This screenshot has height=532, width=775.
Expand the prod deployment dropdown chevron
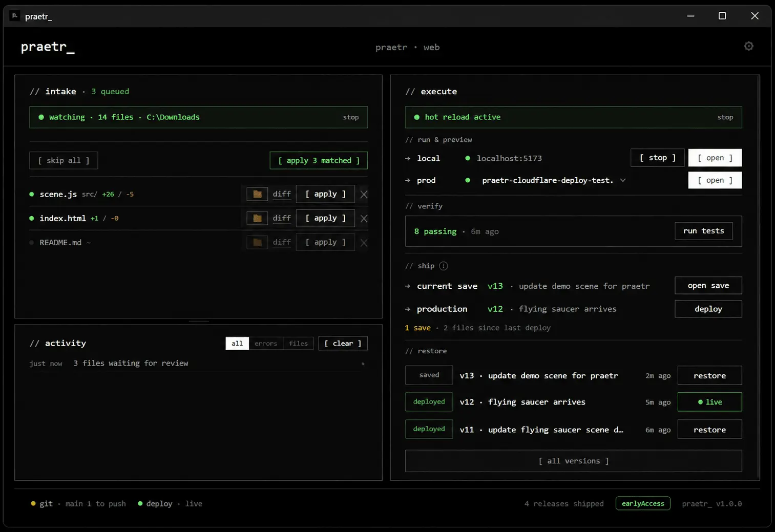point(623,180)
